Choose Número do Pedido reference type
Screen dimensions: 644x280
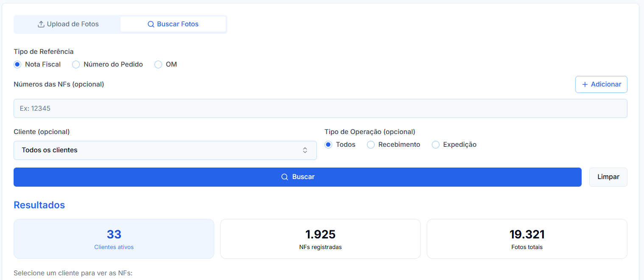[76, 64]
